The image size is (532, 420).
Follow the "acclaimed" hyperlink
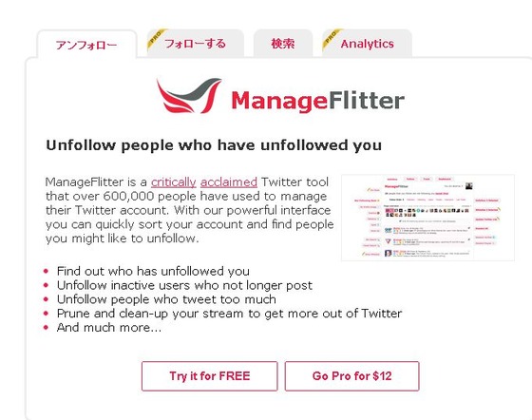(x=229, y=182)
